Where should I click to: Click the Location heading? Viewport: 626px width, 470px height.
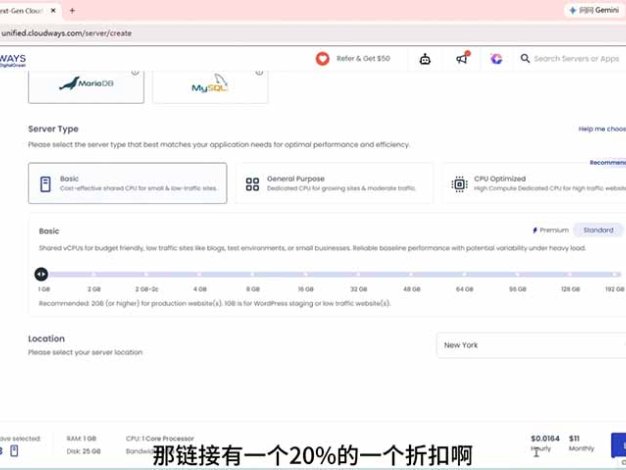point(46,339)
